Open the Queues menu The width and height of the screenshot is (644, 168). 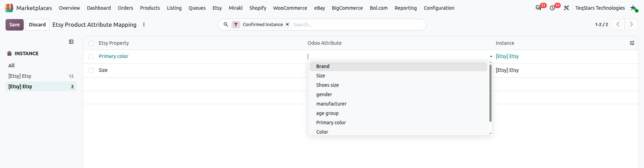[197, 8]
